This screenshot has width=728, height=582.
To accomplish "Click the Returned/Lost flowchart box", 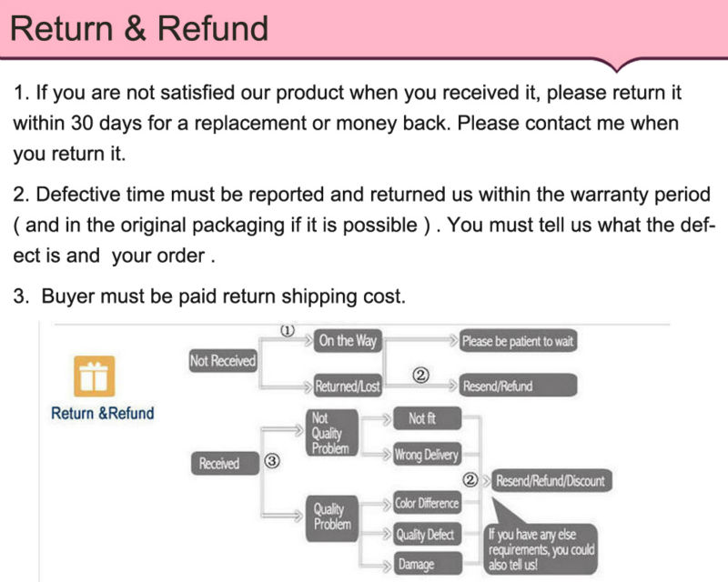I will [x=347, y=386].
